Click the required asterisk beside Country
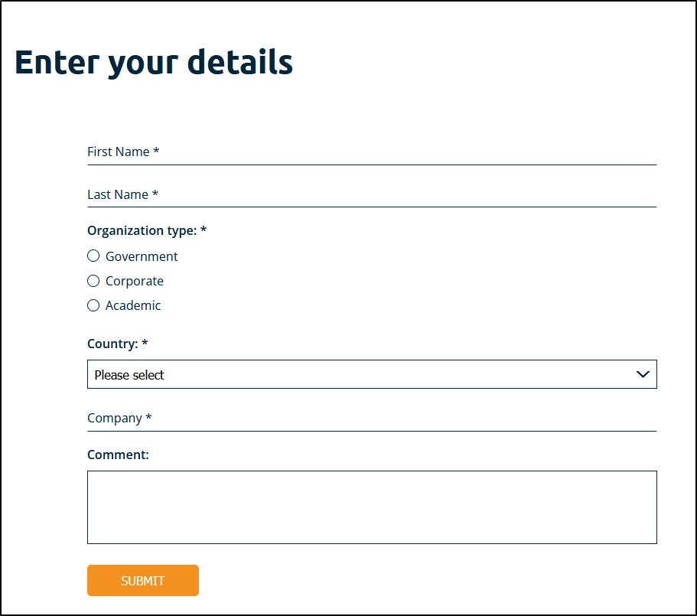 click(x=145, y=343)
